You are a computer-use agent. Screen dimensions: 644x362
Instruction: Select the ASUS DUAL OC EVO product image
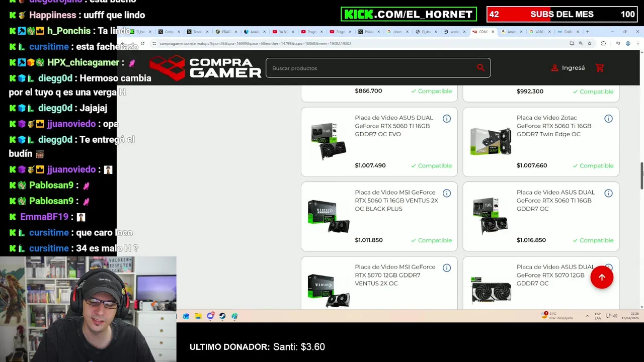329,141
